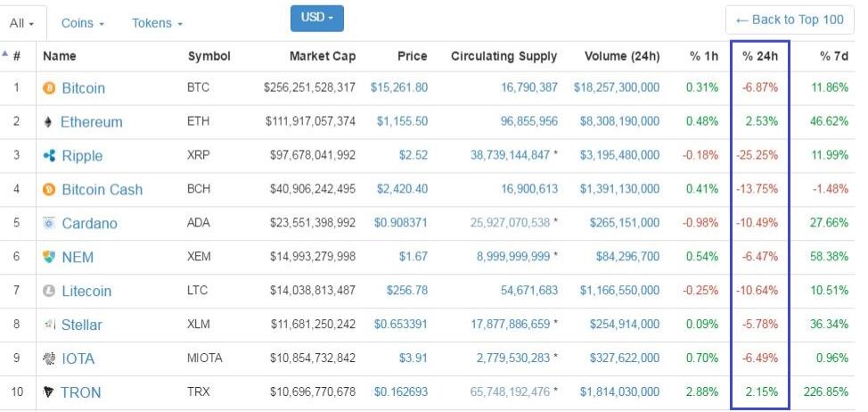Click the Cardano logo icon
The width and height of the screenshot is (868, 412).
tap(50, 224)
